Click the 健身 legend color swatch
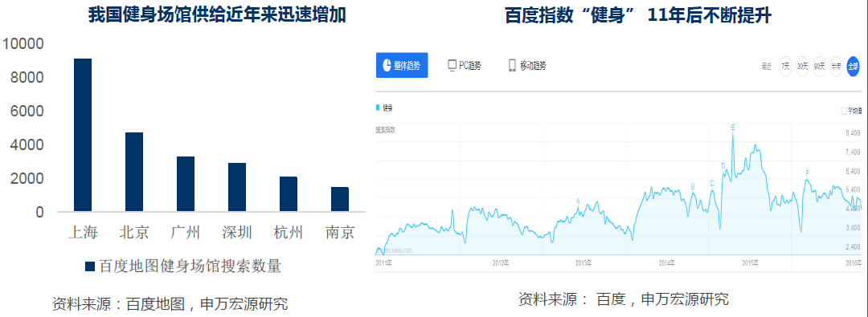The height and width of the screenshot is (317, 868). (x=378, y=107)
